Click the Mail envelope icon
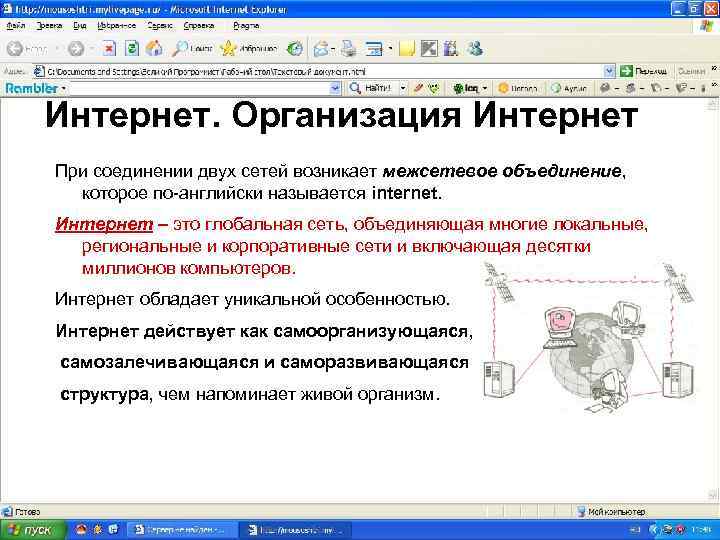This screenshot has height=540, width=720. [x=321, y=49]
